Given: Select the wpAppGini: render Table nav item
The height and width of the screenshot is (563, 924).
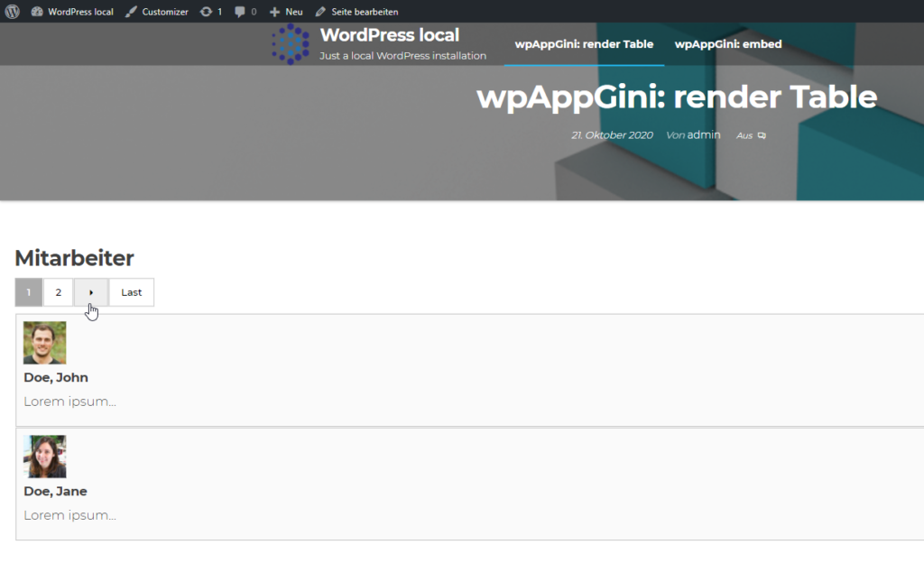Looking at the screenshot, I should (x=584, y=44).
